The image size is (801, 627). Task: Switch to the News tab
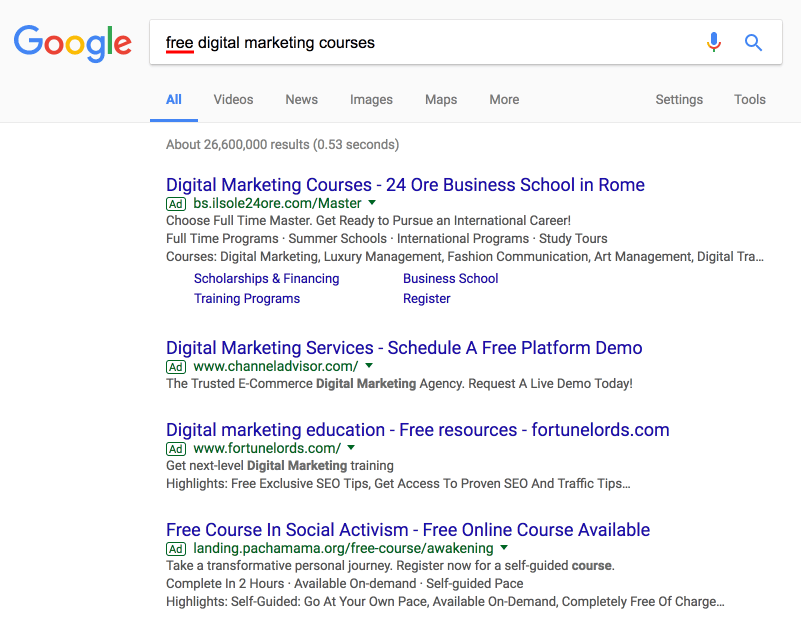point(301,100)
